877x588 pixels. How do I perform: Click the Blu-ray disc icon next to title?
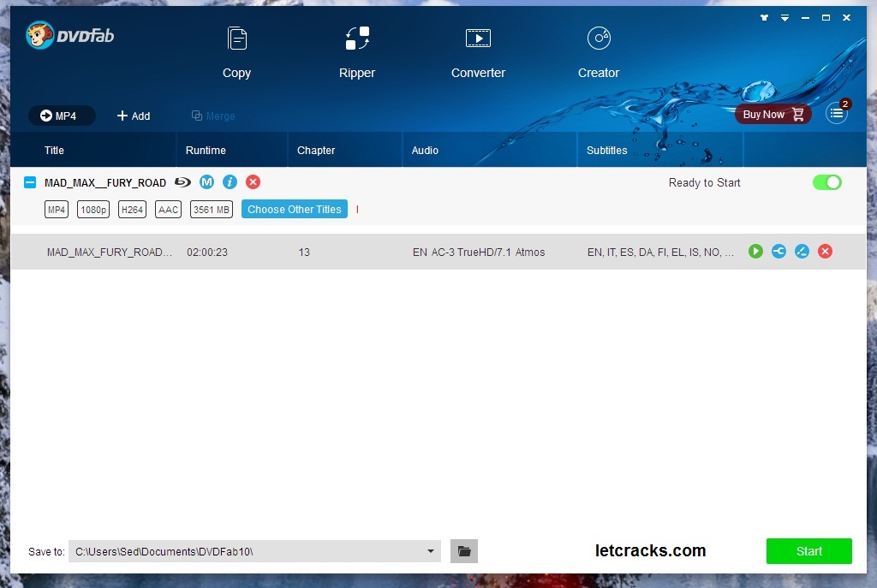[182, 182]
